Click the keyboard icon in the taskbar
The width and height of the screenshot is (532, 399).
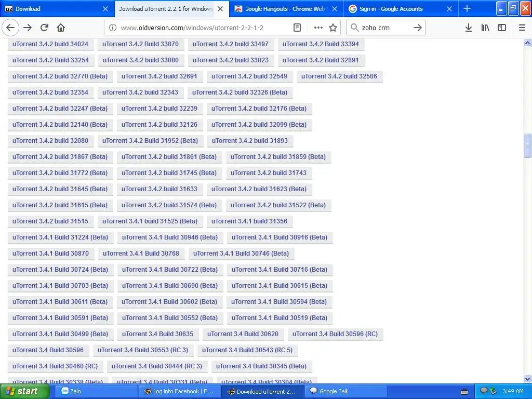pos(464,392)
